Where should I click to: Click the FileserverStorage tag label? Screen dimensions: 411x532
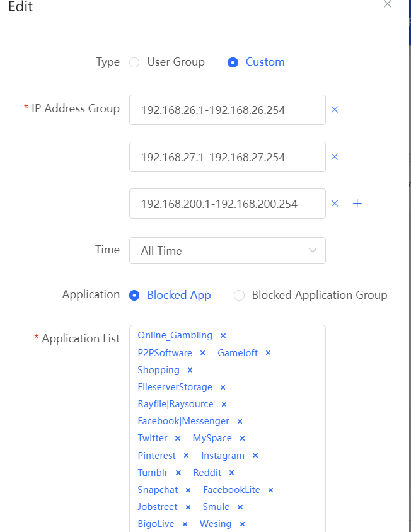175,387
